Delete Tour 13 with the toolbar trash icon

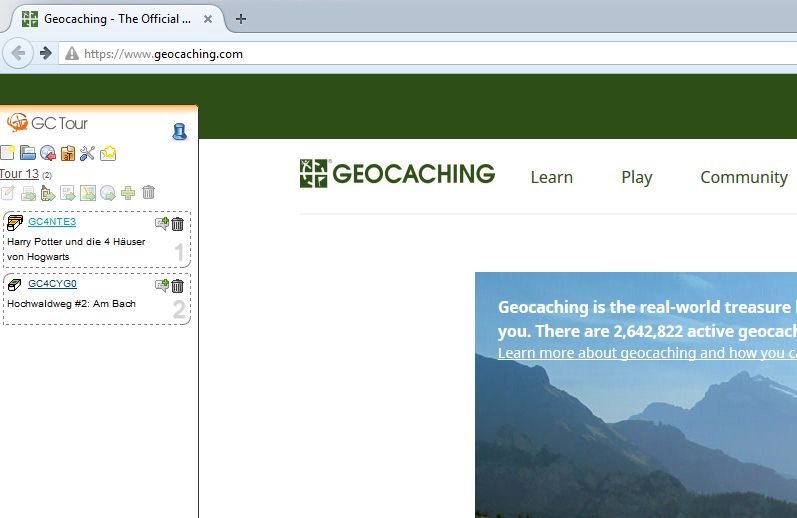click(x=148, y=192)
